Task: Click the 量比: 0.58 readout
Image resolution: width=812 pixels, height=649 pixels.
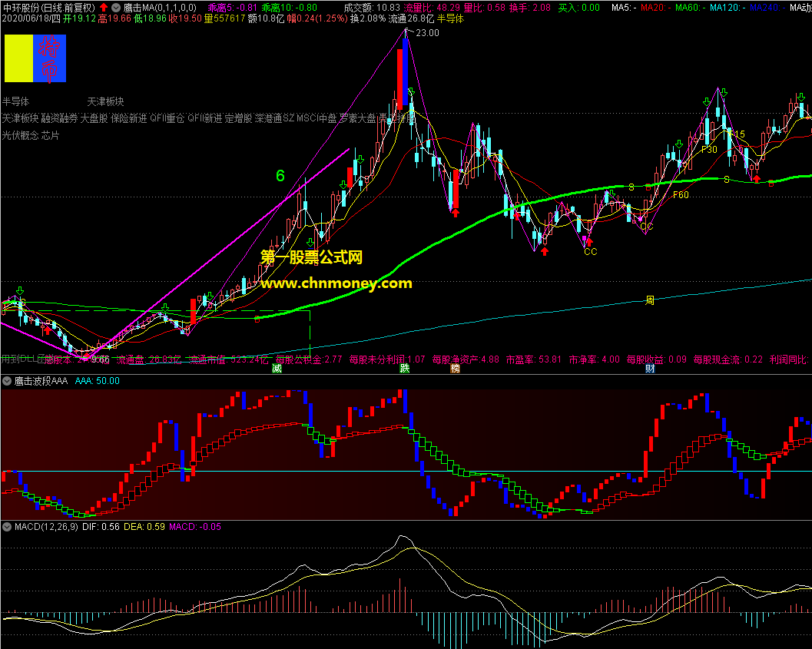Action: (484, 8)
